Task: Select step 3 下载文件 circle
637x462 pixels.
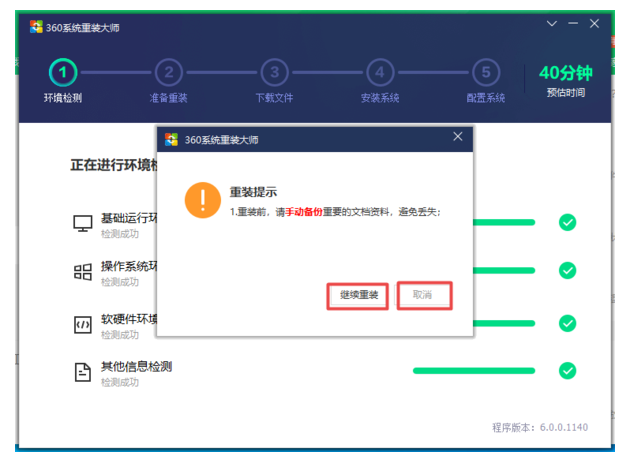Action: point(274,72)
